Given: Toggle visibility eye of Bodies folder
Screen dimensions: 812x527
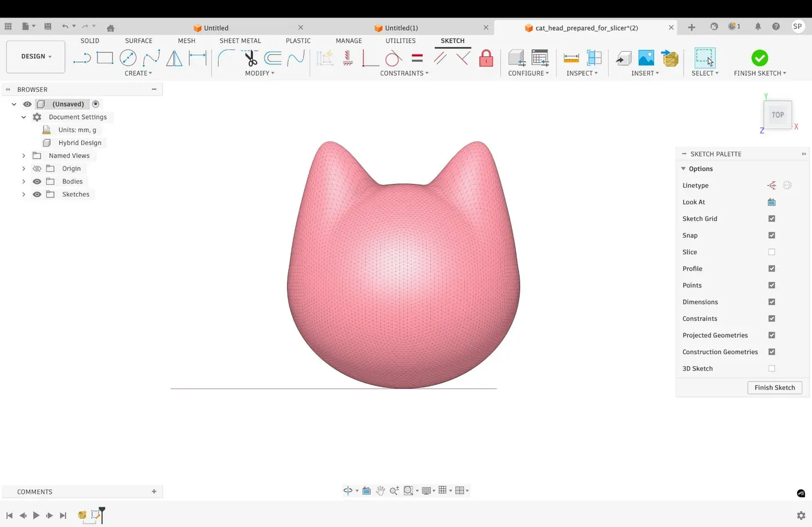Looking at the screenshot, I should 37,182.
